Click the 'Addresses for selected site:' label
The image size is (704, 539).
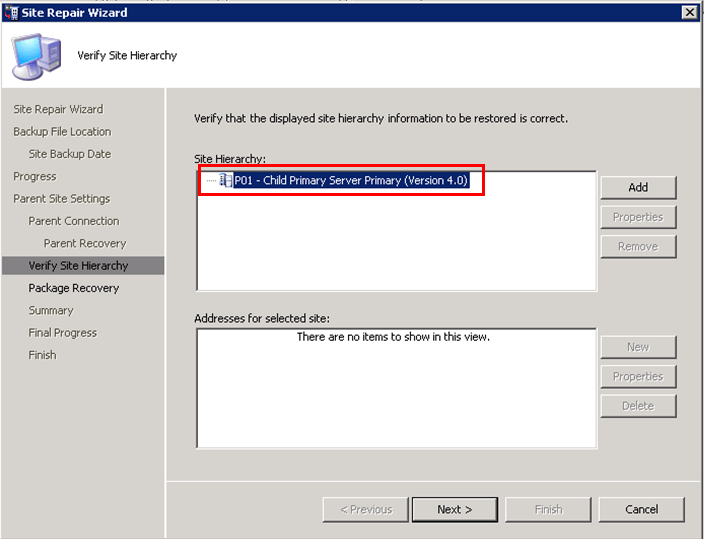point(262,318)
